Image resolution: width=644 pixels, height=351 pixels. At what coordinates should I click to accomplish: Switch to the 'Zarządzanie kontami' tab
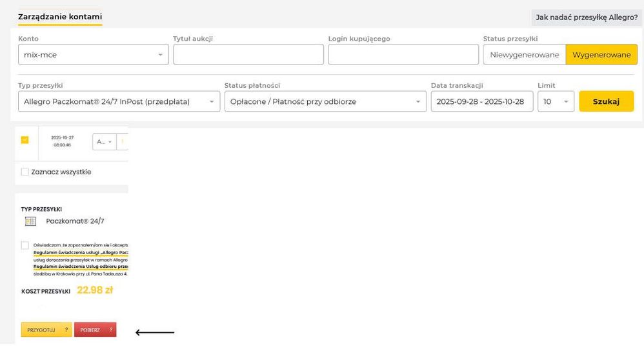[60, 17]
